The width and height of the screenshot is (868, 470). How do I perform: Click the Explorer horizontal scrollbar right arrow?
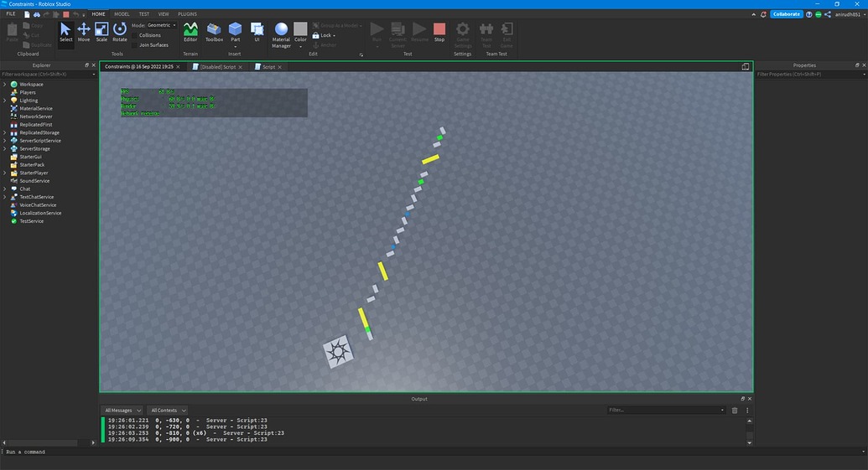(93, 442)
